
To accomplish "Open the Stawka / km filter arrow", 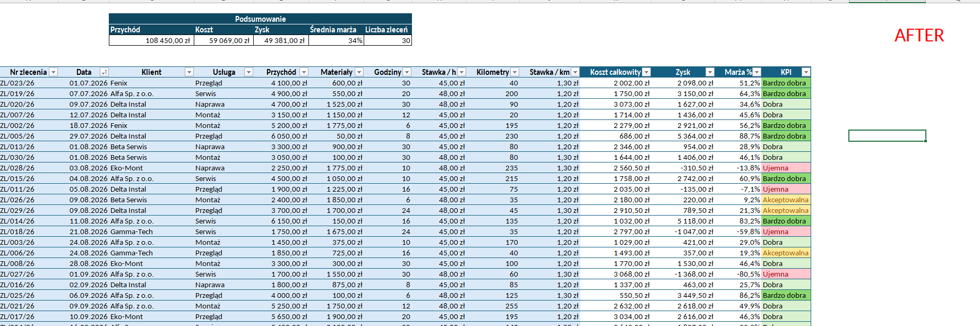I will click(575, 72).
